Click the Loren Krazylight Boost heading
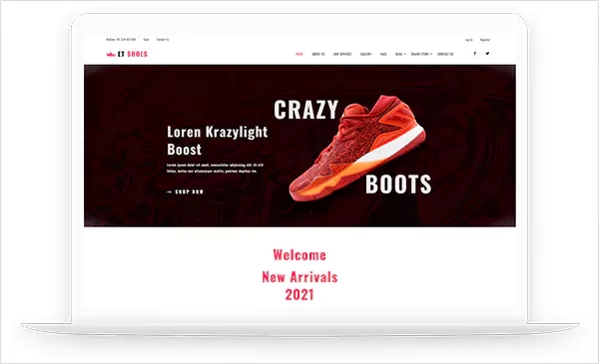The height and width of the screenshot is (364, 599). (x=217, y=141)
